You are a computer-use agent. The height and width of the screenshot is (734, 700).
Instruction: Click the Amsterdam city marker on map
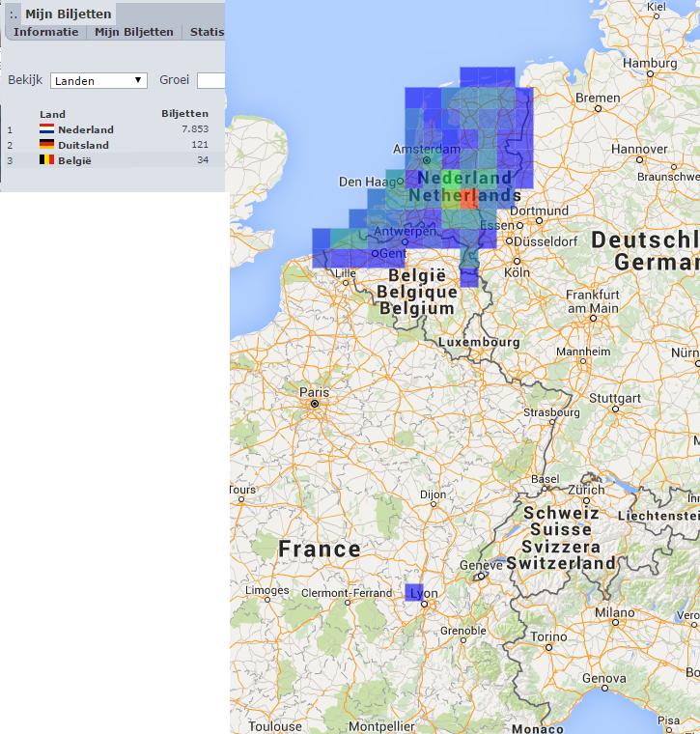tap(427, 160)
